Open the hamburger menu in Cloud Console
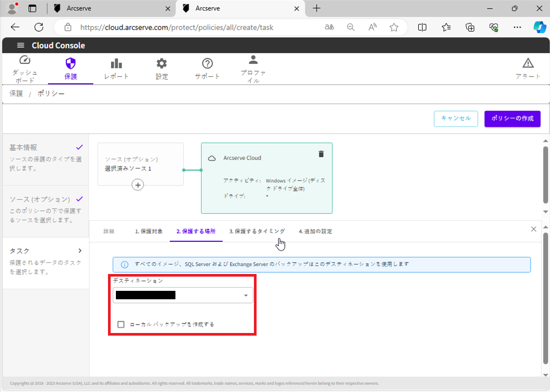This screenshot has height=392, width=550. (x=21, y=45)
